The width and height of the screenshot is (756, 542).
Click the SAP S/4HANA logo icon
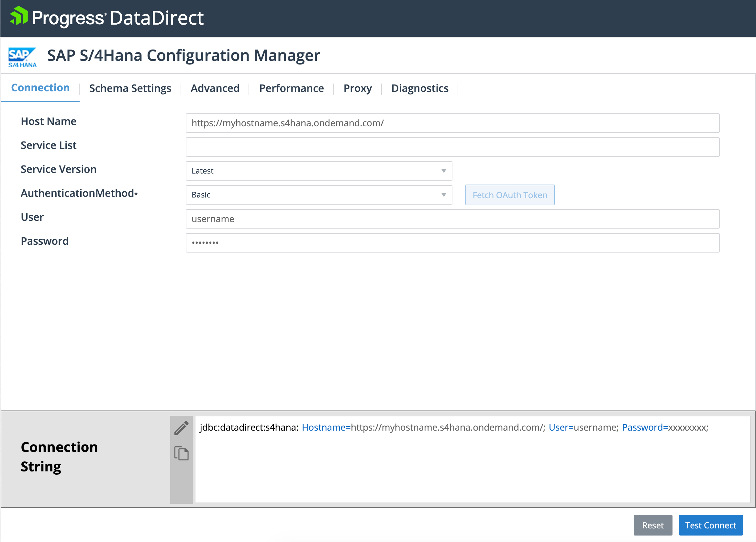point(22,57)
